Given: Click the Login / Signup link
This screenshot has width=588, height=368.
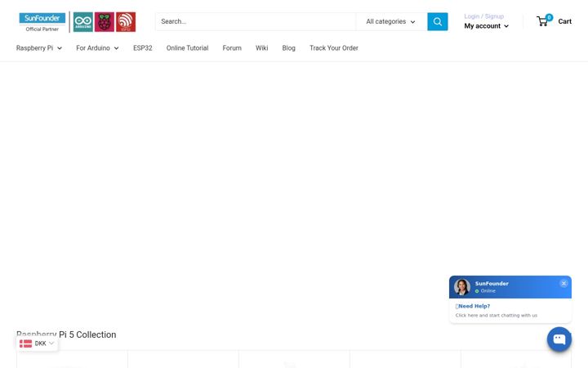Looking at the screenshot, I should (483, 16).
